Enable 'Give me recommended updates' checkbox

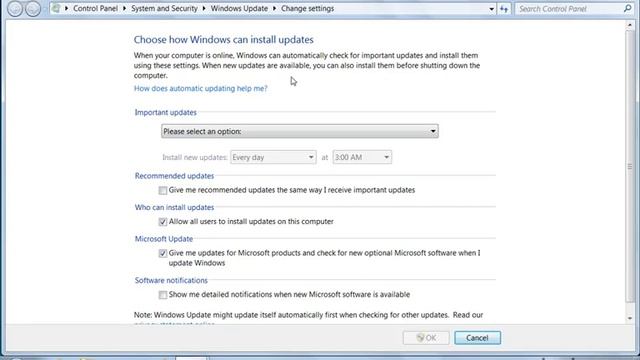(x=163, y=190)
